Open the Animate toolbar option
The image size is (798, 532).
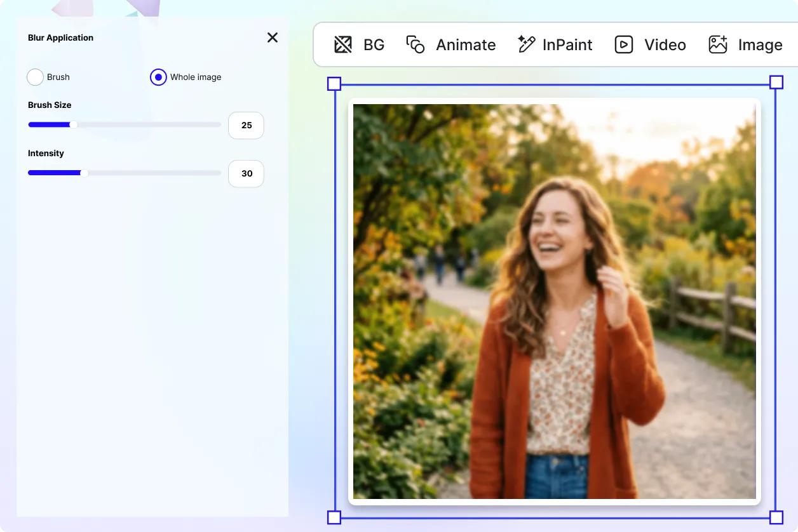[451, 45]
